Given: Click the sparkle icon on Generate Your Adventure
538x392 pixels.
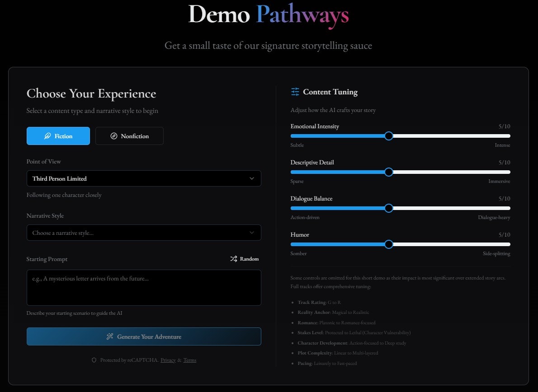Looking at the screenshot, I should pyautogui.click(x=109, y=336).
